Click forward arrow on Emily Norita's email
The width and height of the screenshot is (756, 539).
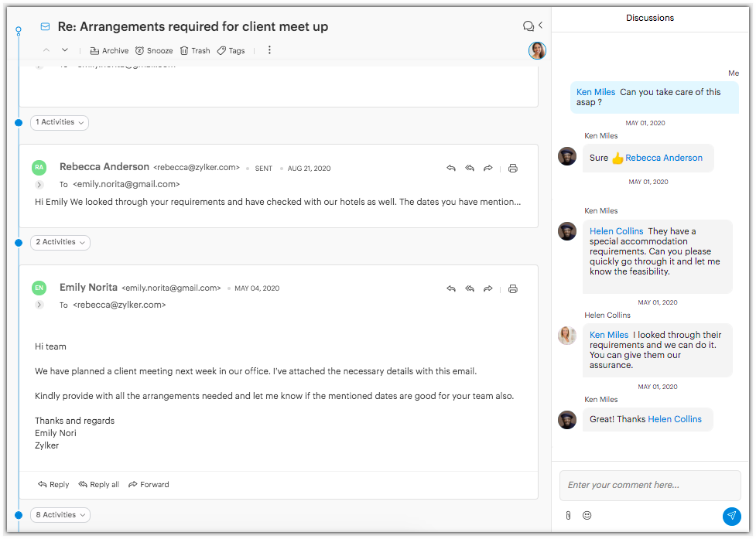click(x=488, y=288)
